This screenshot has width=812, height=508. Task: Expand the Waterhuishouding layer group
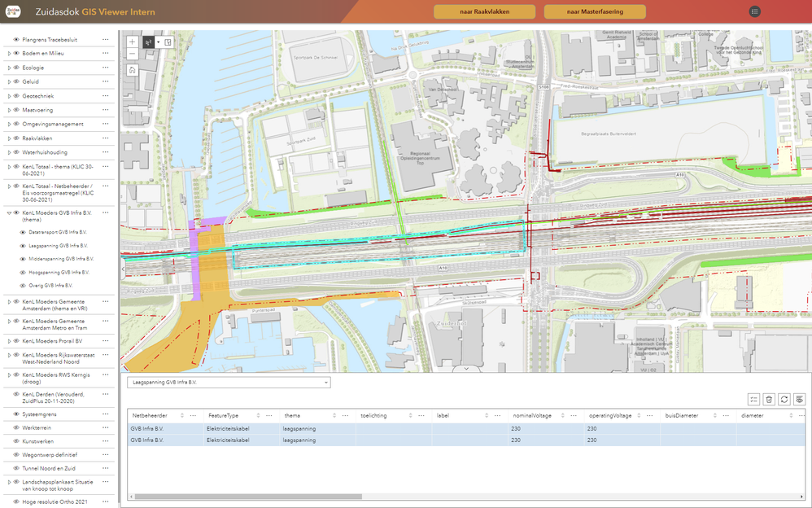pyautogui.click(x=9, y=152)
